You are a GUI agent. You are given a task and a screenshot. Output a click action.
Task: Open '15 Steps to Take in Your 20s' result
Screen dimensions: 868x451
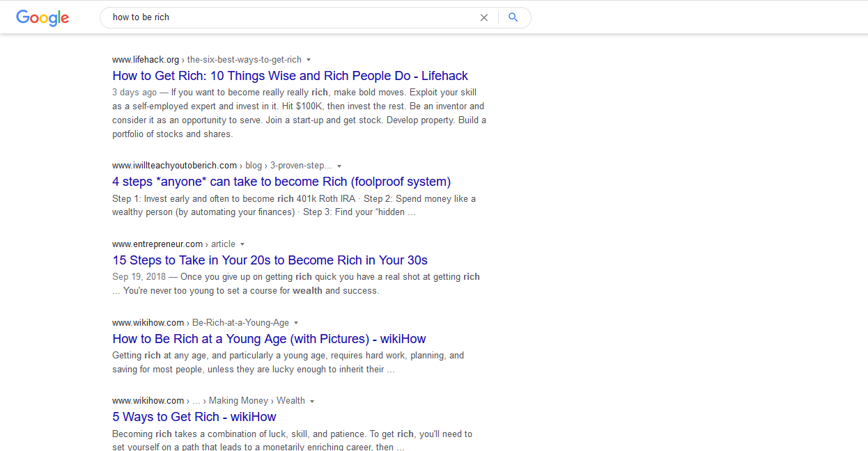270,260
